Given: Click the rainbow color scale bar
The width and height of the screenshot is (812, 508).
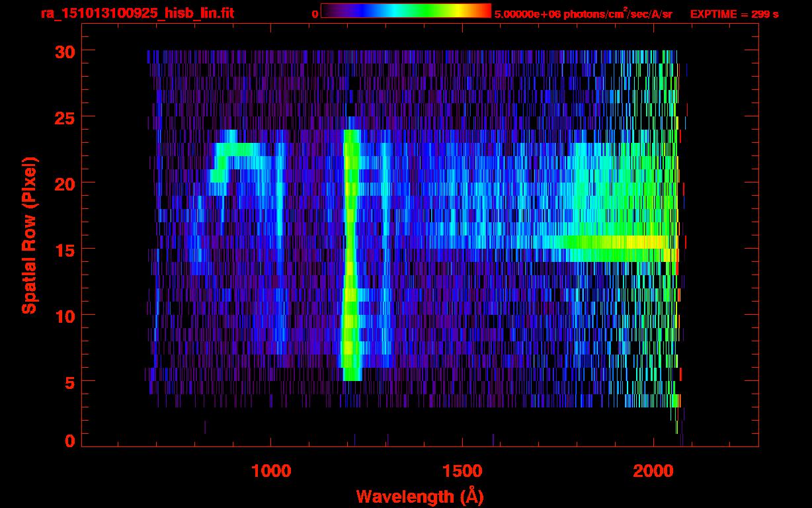Looking at the screenshot, I should [x=406, y=11].
